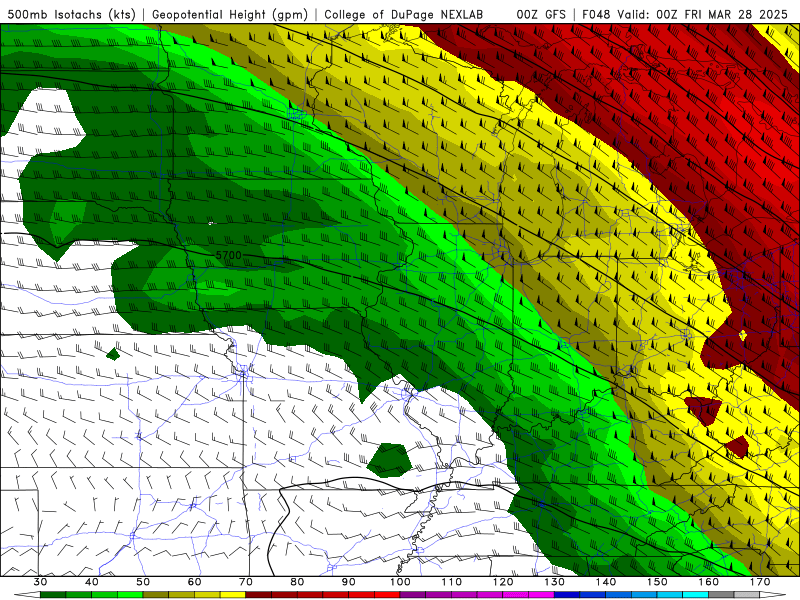Click the 120 label on the color scale
This screenshot has height=600, width=800.
(503, 582)
